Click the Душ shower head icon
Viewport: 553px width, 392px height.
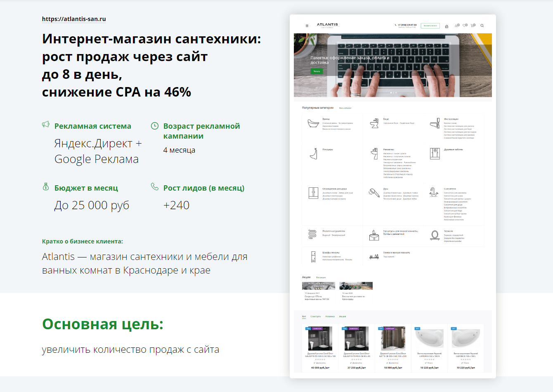(x=373, y=192)
